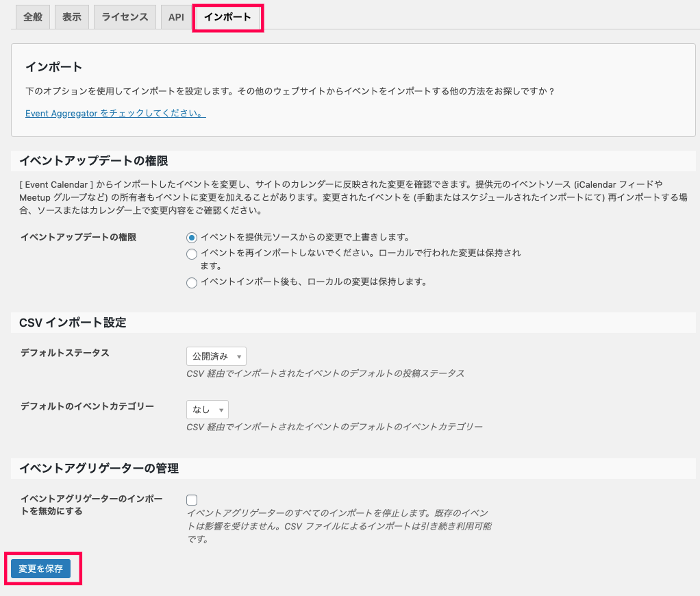Screen dimensions: 700x596
Task: Expand the デフォルトステータス dropdown showing 公開済み
Action: [x=216, y=356]
